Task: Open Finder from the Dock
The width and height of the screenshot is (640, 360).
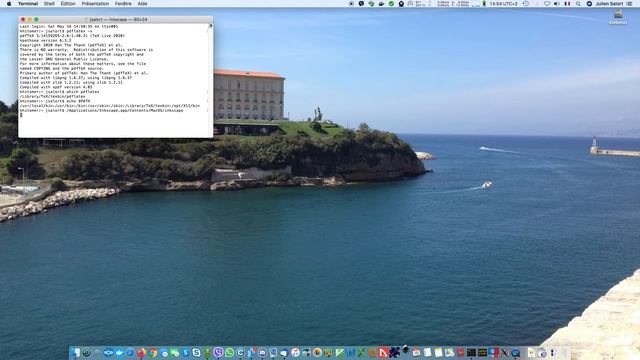Action: (x=76, y=352)
